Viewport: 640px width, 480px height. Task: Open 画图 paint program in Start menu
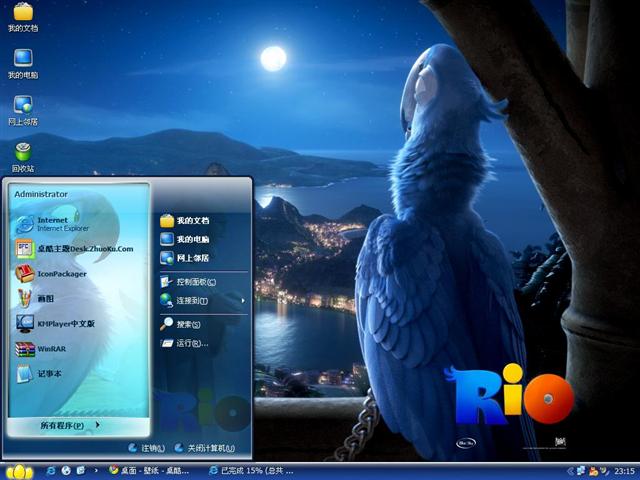pyautogui.click(x=35, y=299)
